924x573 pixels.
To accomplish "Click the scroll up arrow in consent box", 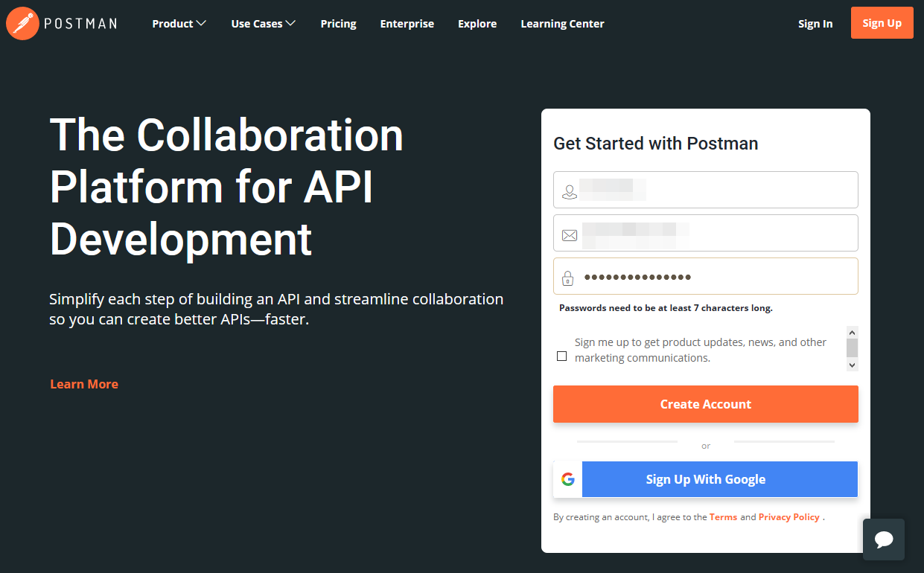I will pyautogui.click(x=853, y=332).
